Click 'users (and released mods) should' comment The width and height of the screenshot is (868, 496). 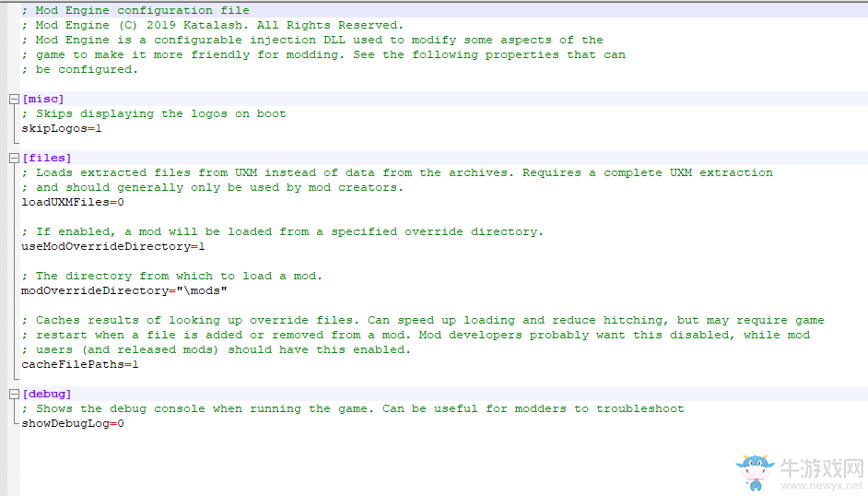[x=217, y=349]
